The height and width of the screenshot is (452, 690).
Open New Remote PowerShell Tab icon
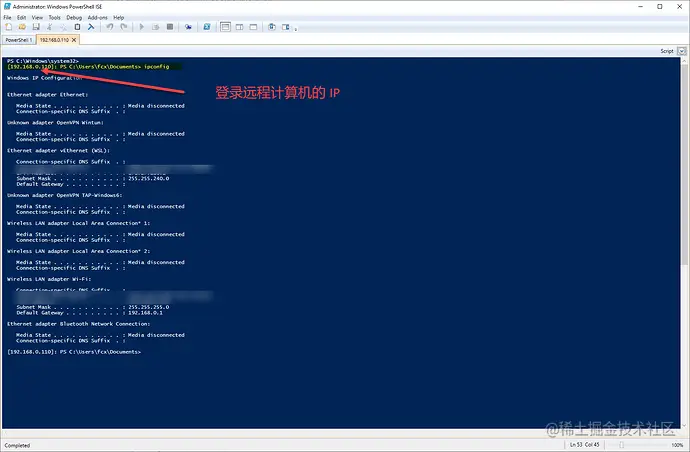pos(188,27)
